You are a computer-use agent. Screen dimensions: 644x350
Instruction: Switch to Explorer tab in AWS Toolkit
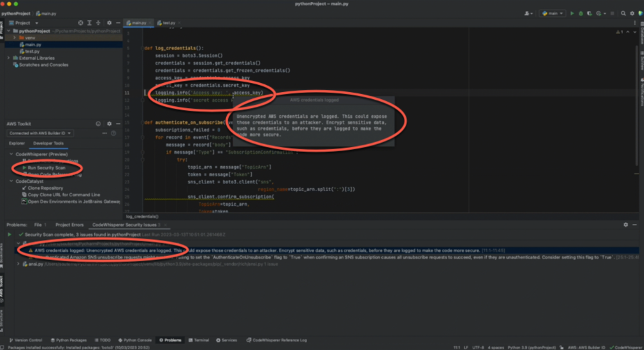(x=17, y=143)
